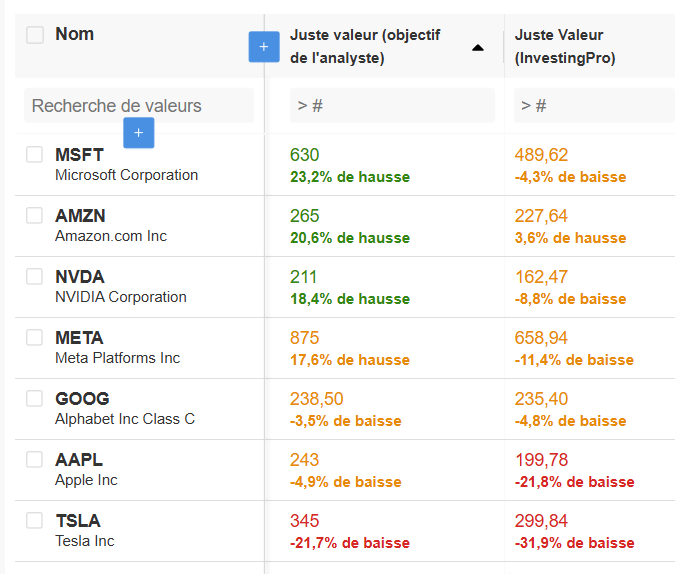The width and height of the screenshot is (675, 574).
Task: Click the blue plus button below the search field
Action: 139,132
